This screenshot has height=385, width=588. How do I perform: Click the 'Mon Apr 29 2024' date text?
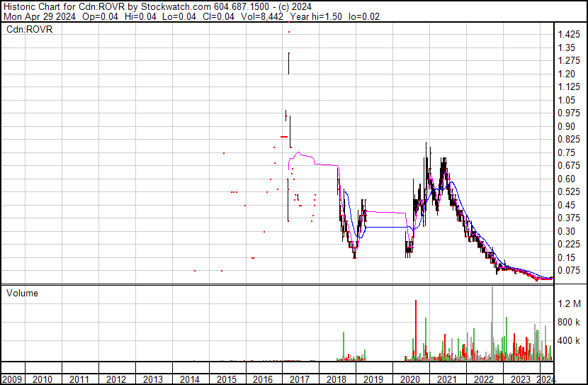pos(40,16)
